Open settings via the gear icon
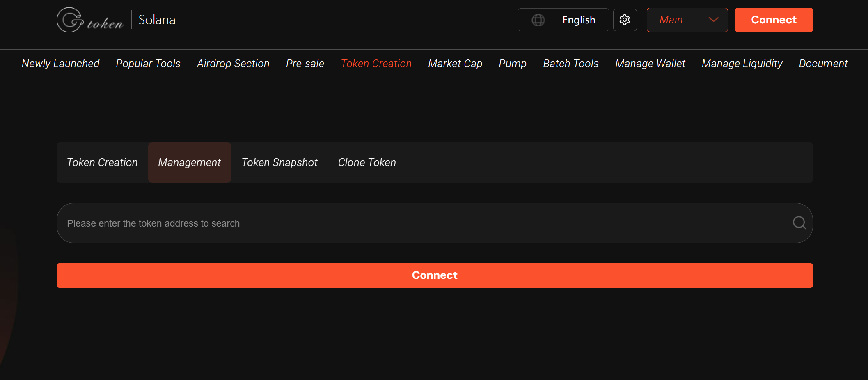 pos(625,20)
